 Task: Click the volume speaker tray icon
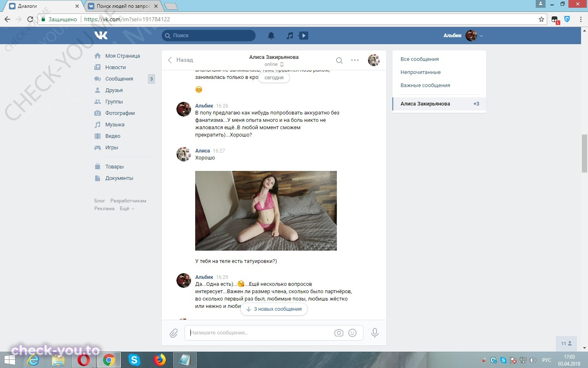click(x=532, y=360)
